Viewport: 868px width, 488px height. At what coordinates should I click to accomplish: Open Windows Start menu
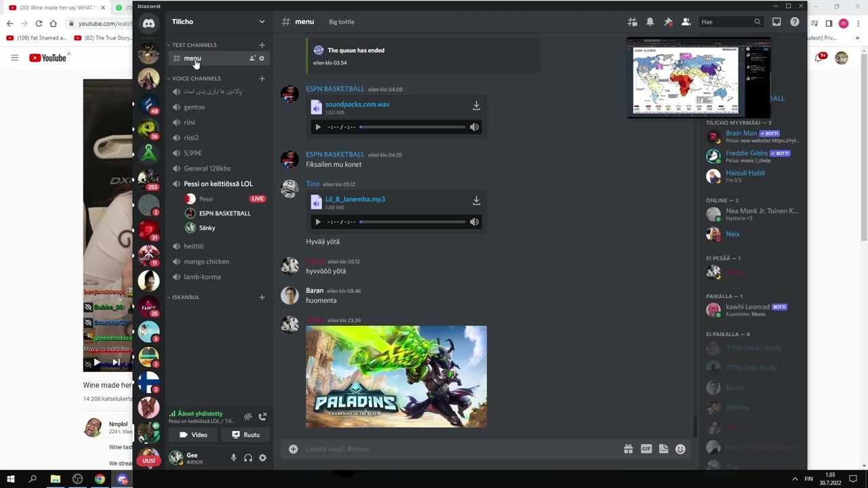11,479
